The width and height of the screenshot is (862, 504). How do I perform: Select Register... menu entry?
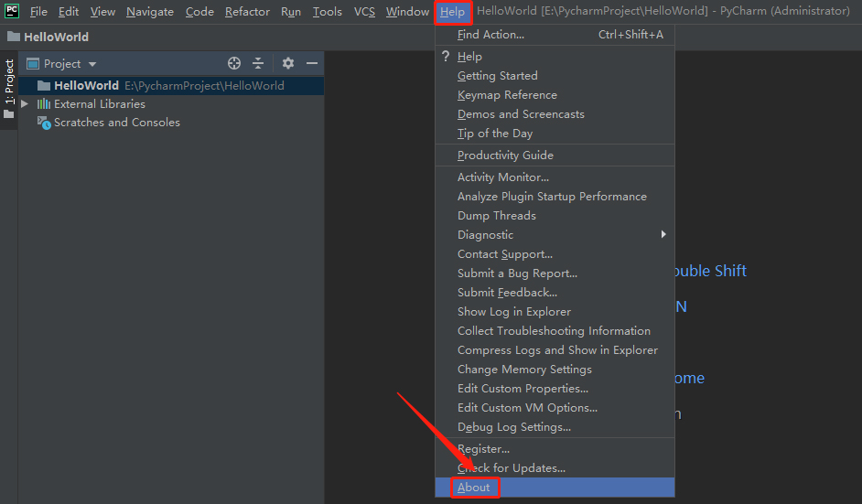pyautogui.click(x=555, y=450)
